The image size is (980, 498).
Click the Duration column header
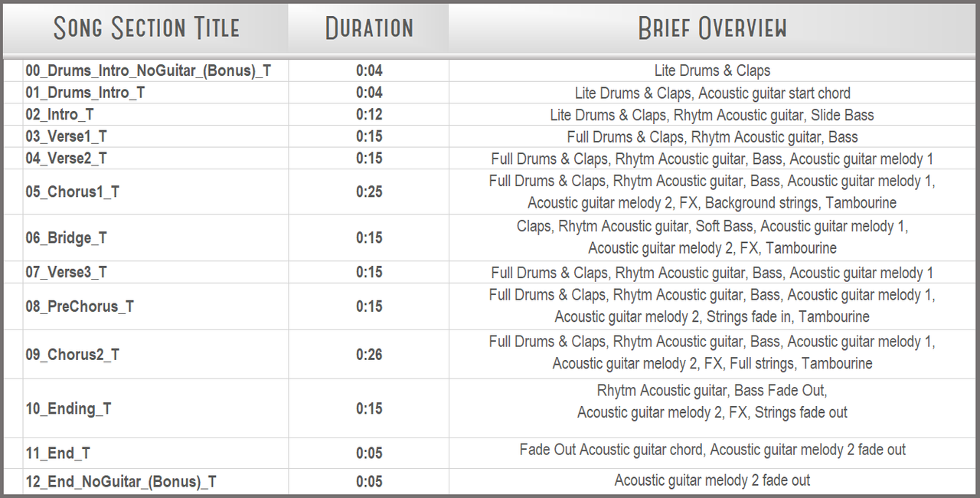[x=369, y=28]
